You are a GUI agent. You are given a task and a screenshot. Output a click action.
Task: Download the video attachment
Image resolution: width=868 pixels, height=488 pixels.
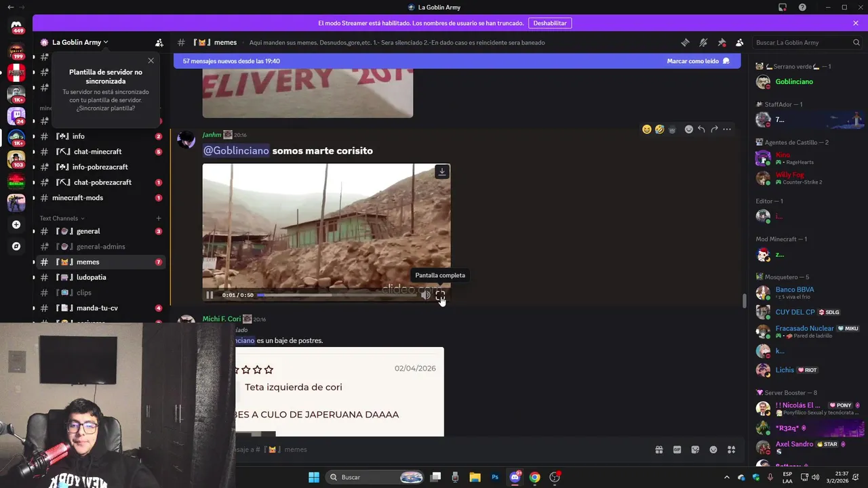click(441, 171)
